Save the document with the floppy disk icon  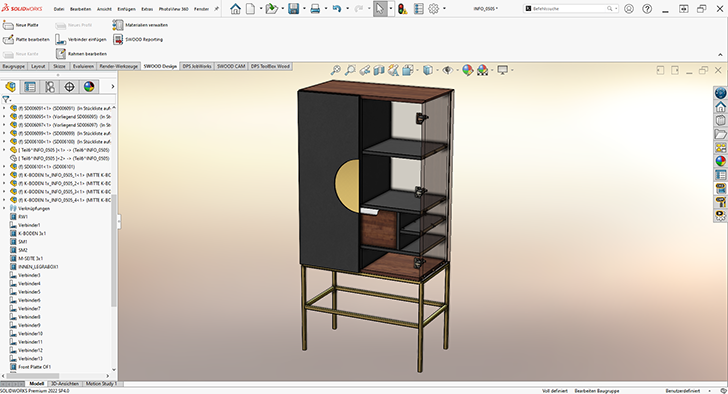[x=293, y=8]
